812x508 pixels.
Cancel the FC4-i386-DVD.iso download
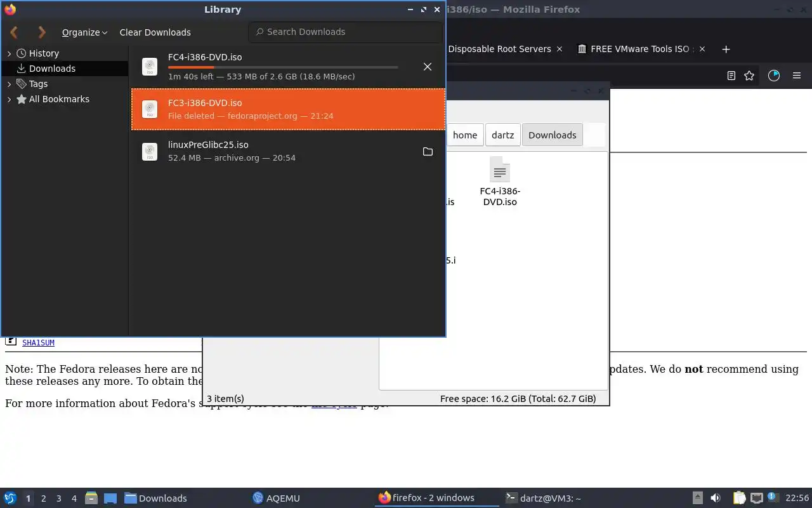(x=428, y=67)
